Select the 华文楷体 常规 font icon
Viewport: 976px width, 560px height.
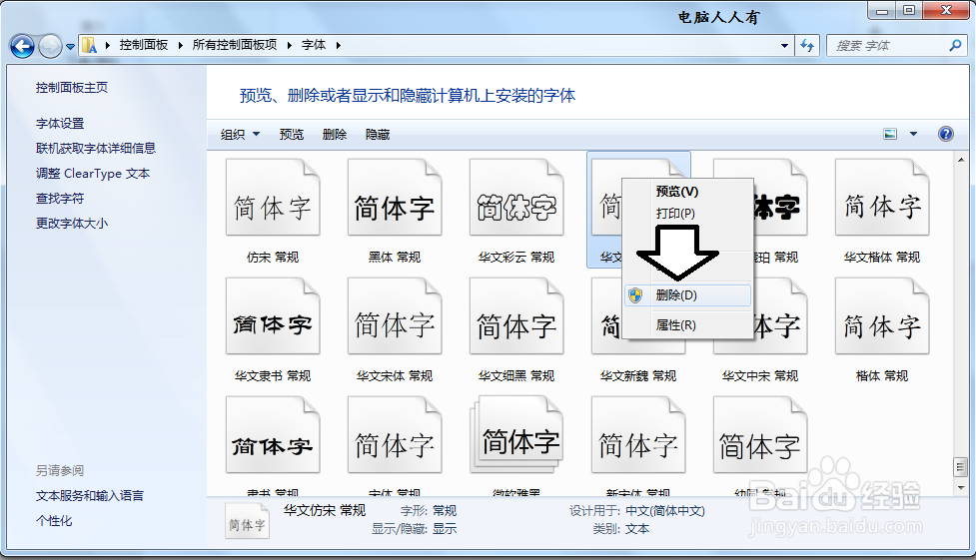coord(882,198)
